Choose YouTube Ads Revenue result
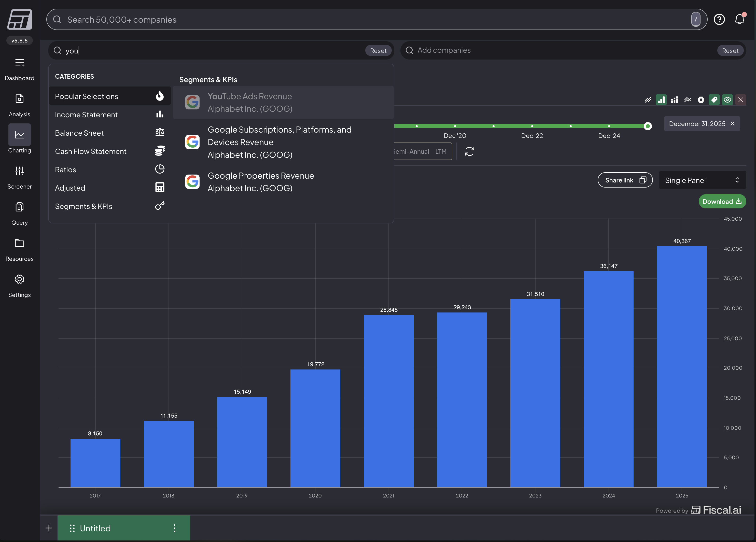This screenshot has height=542, width=756. 283,103
